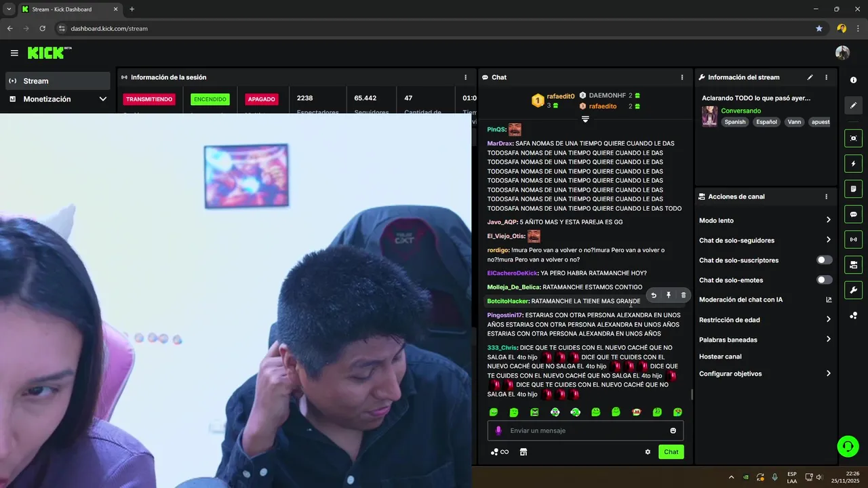
Task: Click username MarDrax in chat
Action: tap(500, 144)
